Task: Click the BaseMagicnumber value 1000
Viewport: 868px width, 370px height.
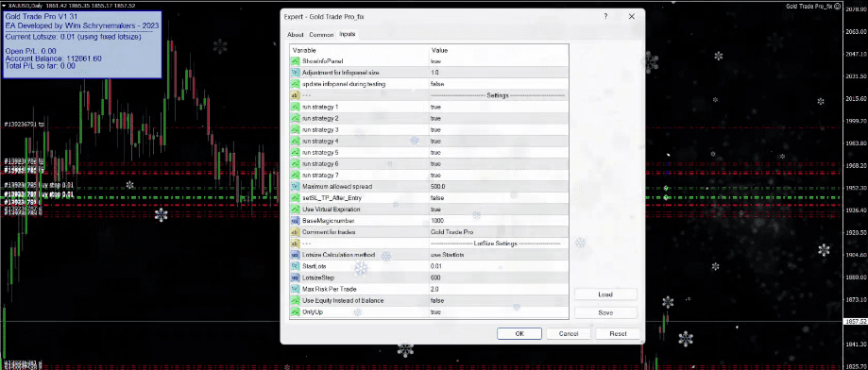Action: (436, 221)
